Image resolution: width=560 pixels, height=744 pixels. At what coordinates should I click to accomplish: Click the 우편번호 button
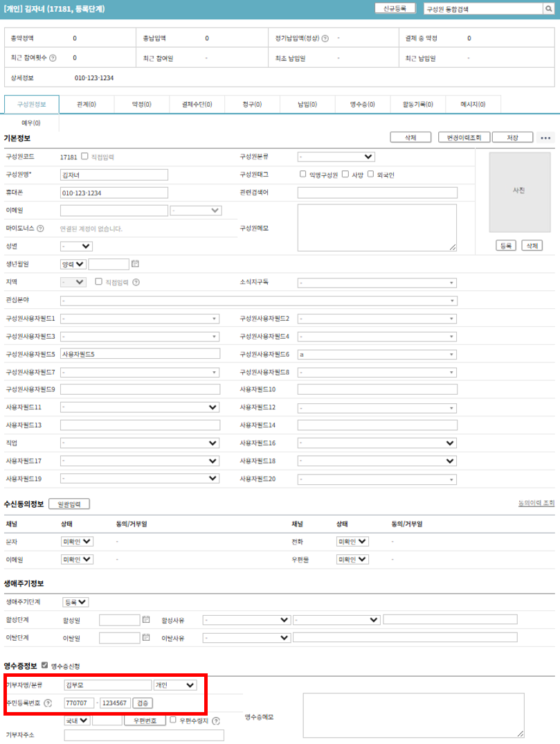coord(145,720)
